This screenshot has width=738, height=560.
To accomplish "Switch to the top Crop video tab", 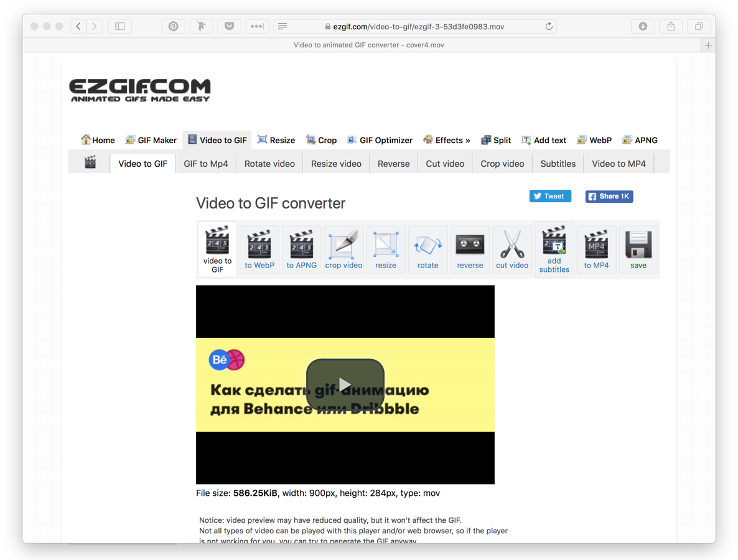I will 502,163.
